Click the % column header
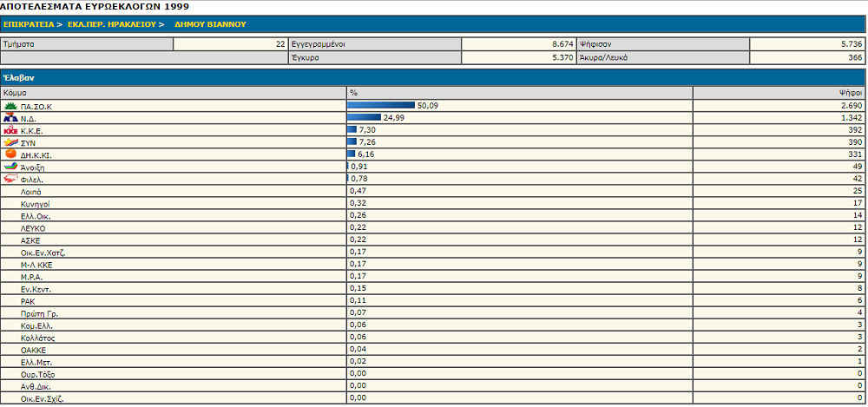Image resolution: width=868 pixels, height=407 pixels. click(x=353, y=92)
